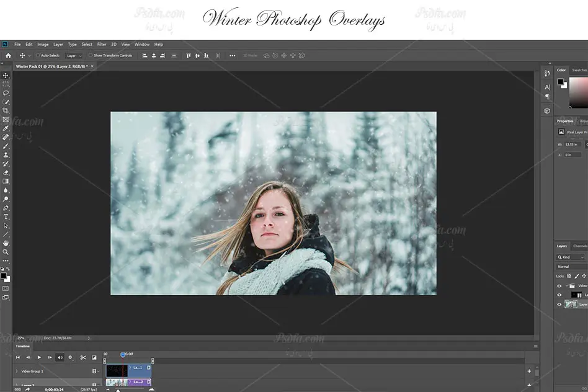Click the align left edges icon

[x=145, y=56]
